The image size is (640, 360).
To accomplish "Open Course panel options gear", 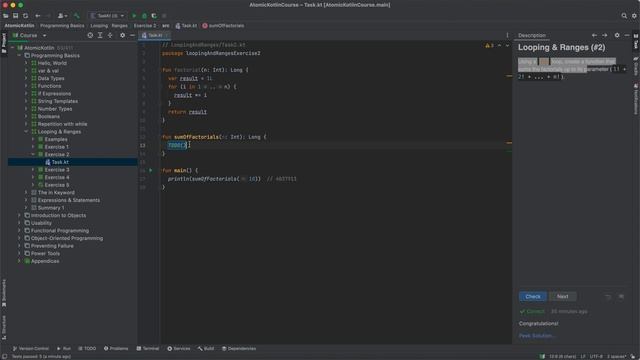I will [x=122, y=36].
